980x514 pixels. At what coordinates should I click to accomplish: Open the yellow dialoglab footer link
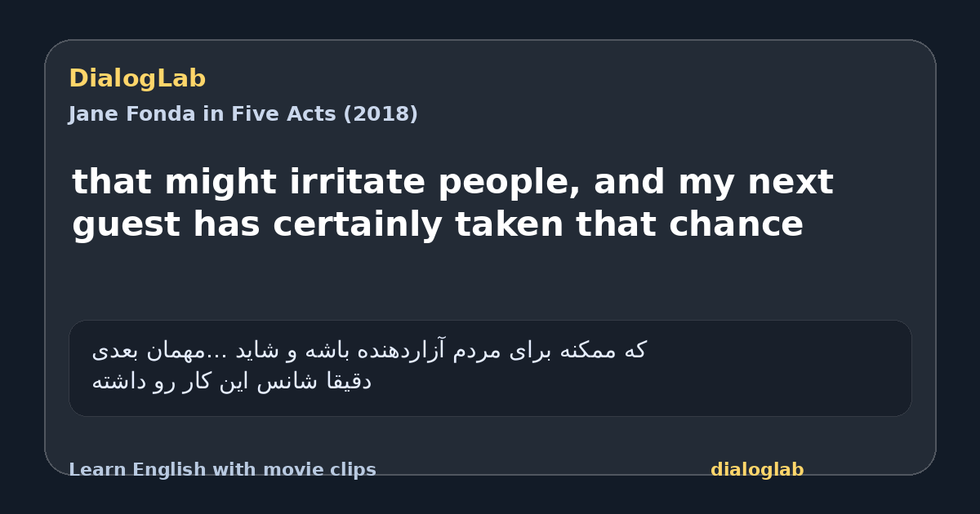click(757, 470)
